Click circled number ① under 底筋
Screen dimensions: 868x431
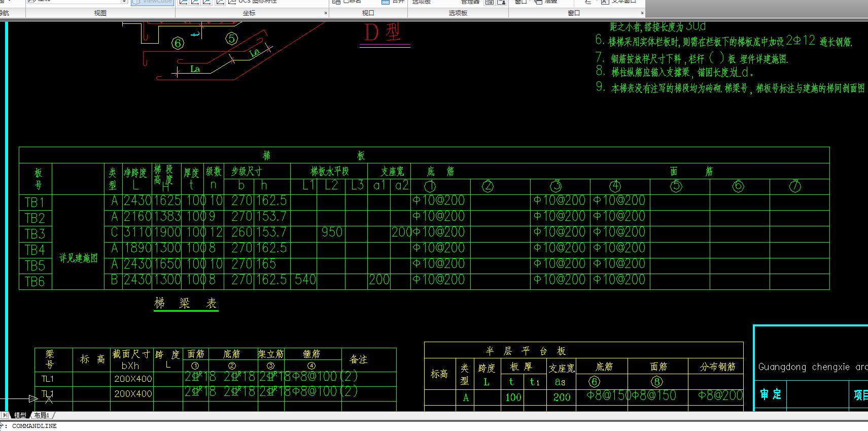[x=430, y=186]
